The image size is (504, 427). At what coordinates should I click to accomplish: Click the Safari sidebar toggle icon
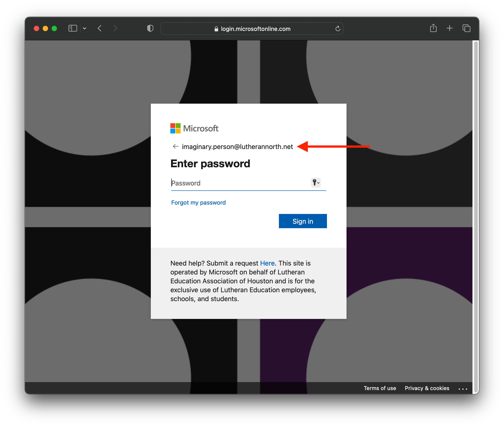(x=73, y=28)
